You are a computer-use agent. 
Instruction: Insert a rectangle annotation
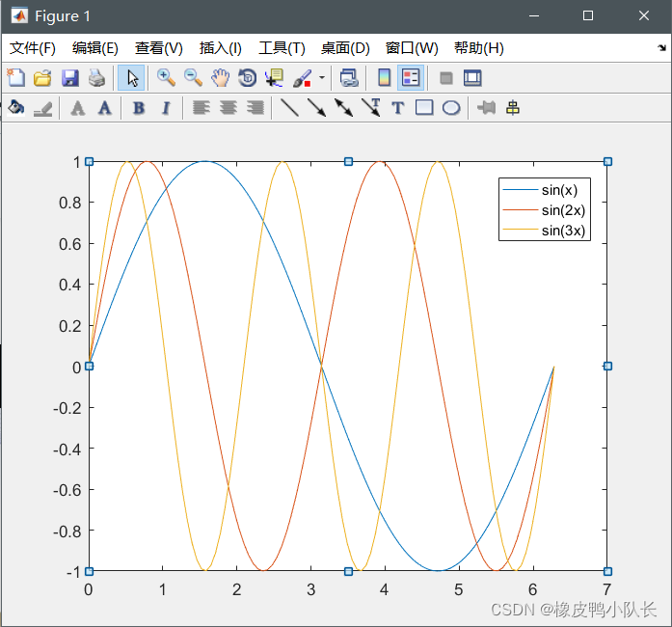click(x=424, y=108)
